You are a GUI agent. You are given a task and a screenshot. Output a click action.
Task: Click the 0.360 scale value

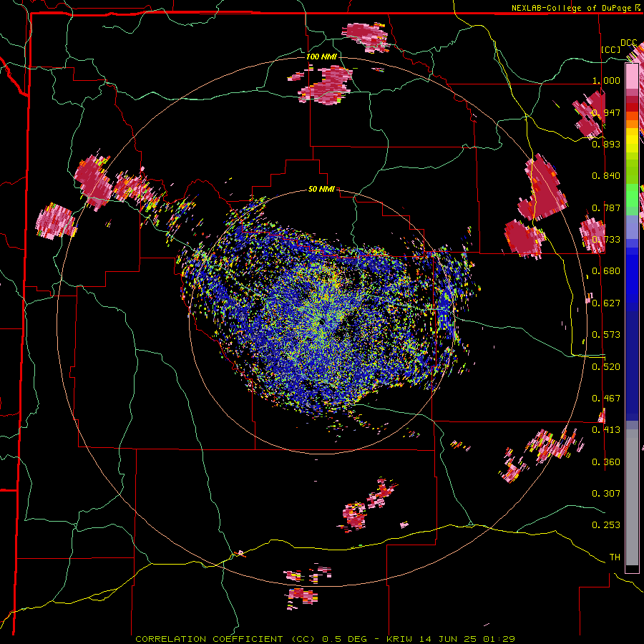pos(606,462)
